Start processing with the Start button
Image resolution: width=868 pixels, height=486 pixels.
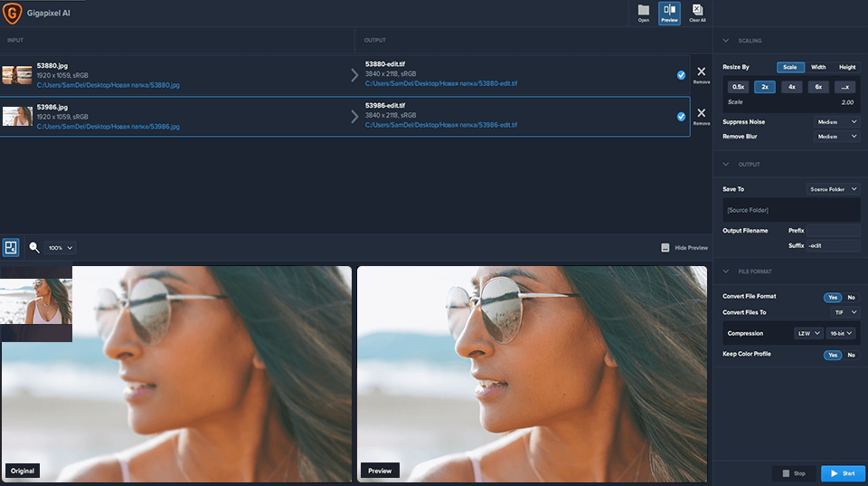(843, 473)
